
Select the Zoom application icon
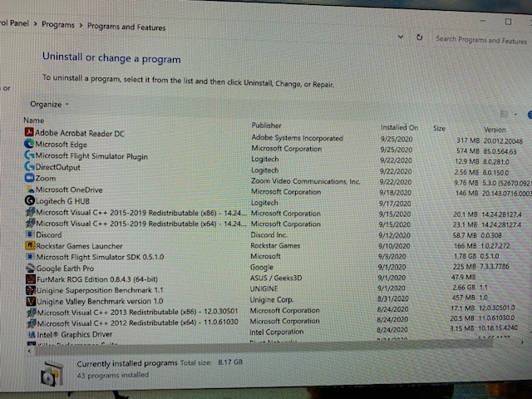coord(30,178)
